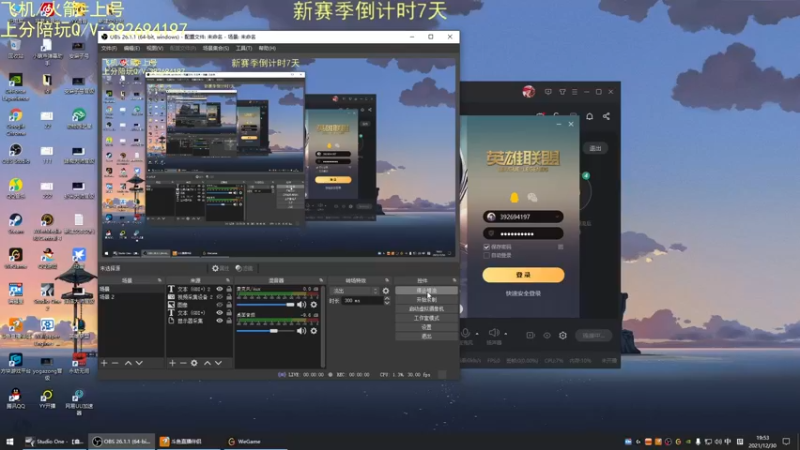Open the 淡出 transition dropdown
This screenshot has width=800, height=450.
click(355, 291)
